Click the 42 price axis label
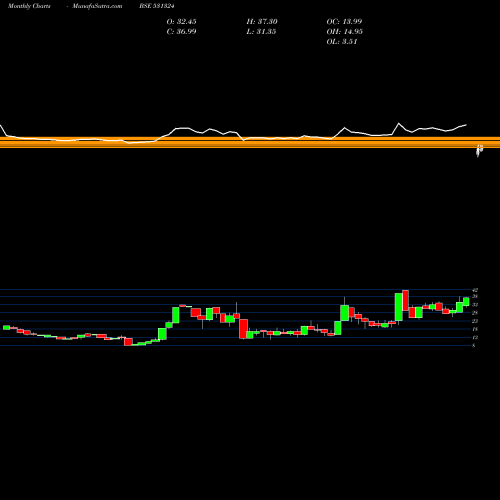 475,290
